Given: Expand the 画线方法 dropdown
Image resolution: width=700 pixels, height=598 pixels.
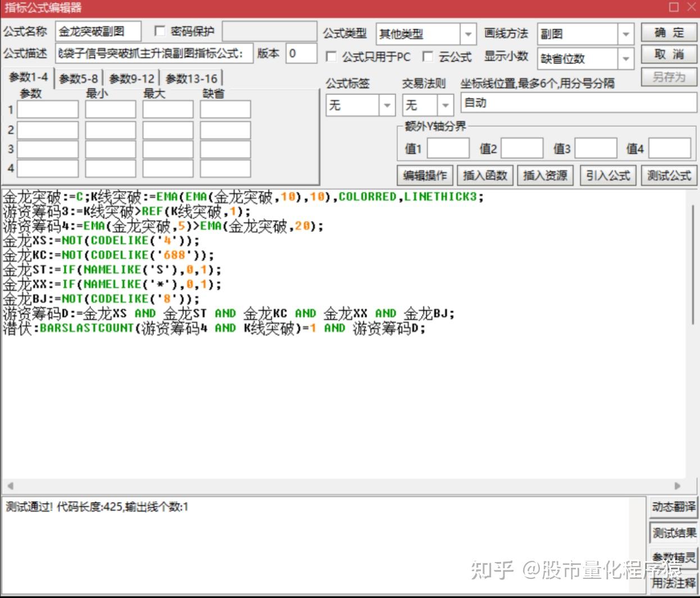Looking at the screenshot, I should [626, 34].
